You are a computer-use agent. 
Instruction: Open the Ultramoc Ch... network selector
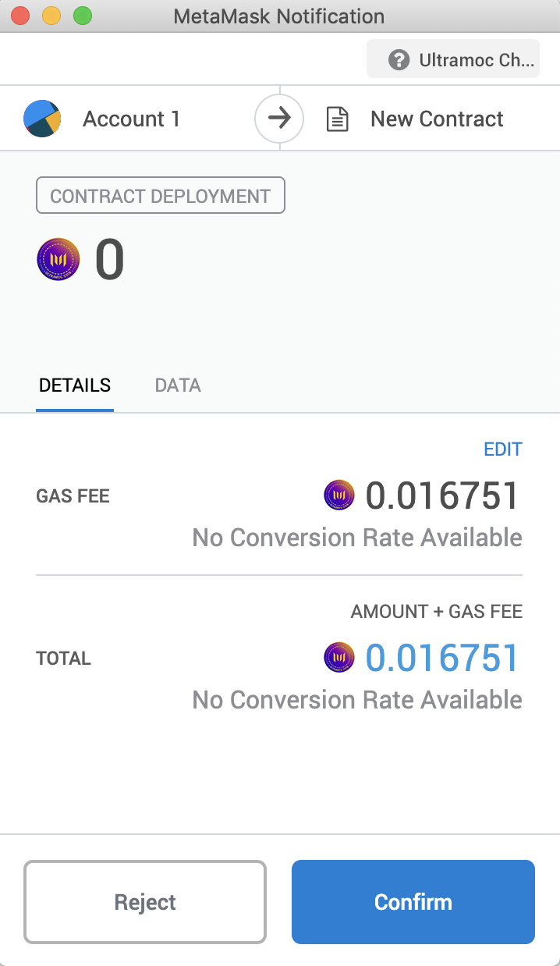pos(453,59)
